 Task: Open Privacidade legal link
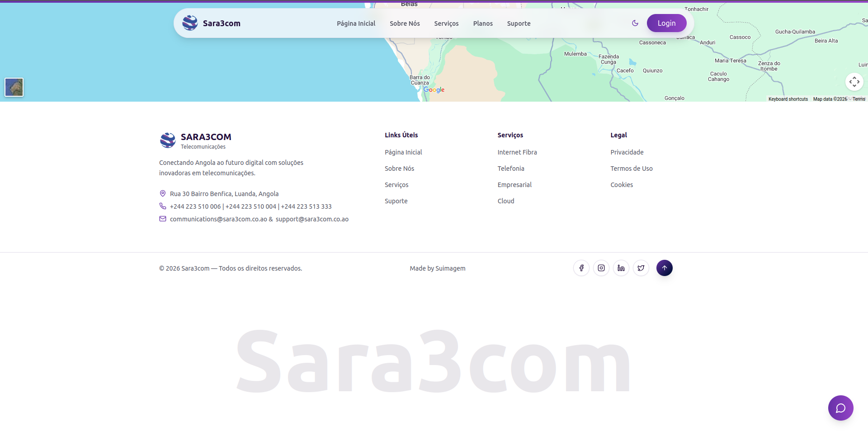[627, 152]
